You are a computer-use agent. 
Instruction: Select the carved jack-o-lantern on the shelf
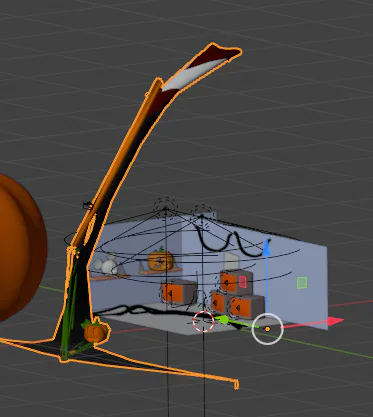[161, 260]
